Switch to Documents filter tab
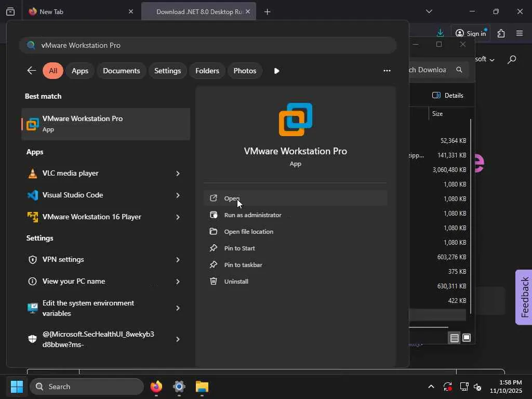This screenshot has height=399, width=532. (x=122, y=71)
